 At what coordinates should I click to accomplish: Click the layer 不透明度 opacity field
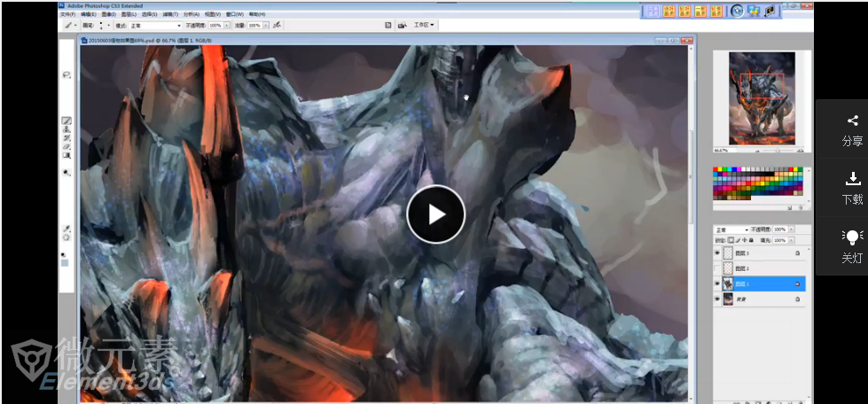(780, 229)
